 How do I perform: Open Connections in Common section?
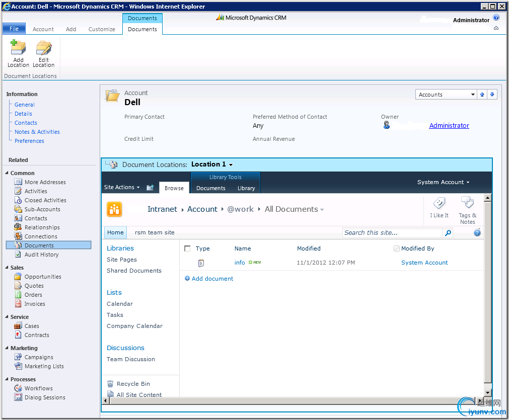point(41,237)
